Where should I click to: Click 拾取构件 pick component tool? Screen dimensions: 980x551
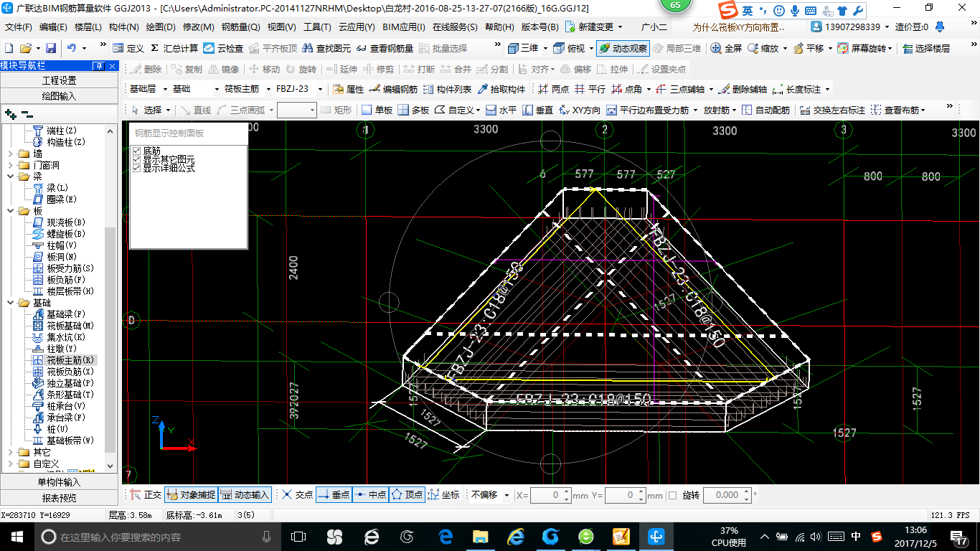point(501,90)
